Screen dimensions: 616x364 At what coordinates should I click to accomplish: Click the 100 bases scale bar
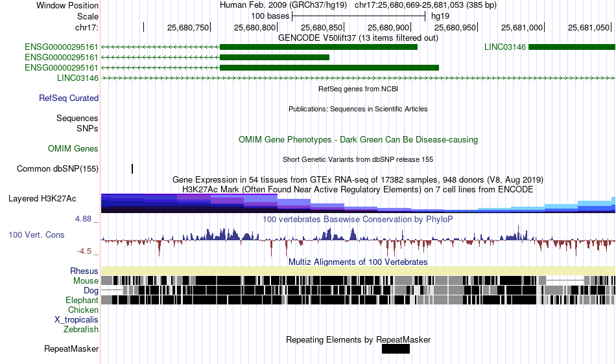point(359,16)
